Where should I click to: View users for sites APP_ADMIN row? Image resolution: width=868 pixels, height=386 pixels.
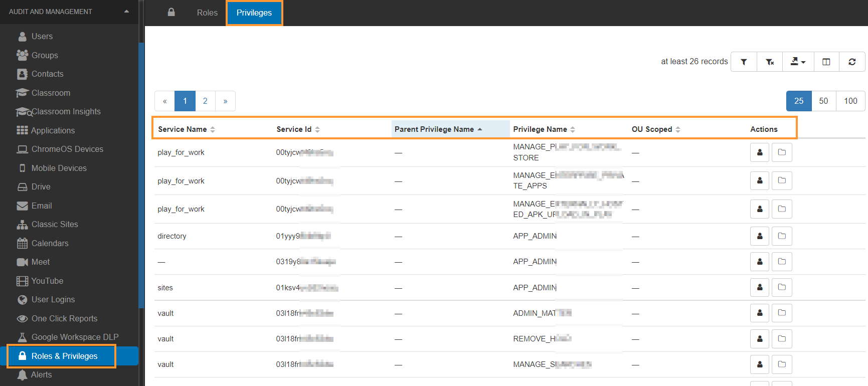[x=760, y=287]
